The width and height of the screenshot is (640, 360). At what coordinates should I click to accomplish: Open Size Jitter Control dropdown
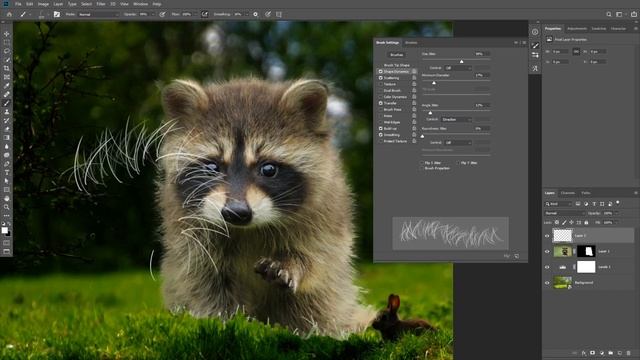point(458,68)
